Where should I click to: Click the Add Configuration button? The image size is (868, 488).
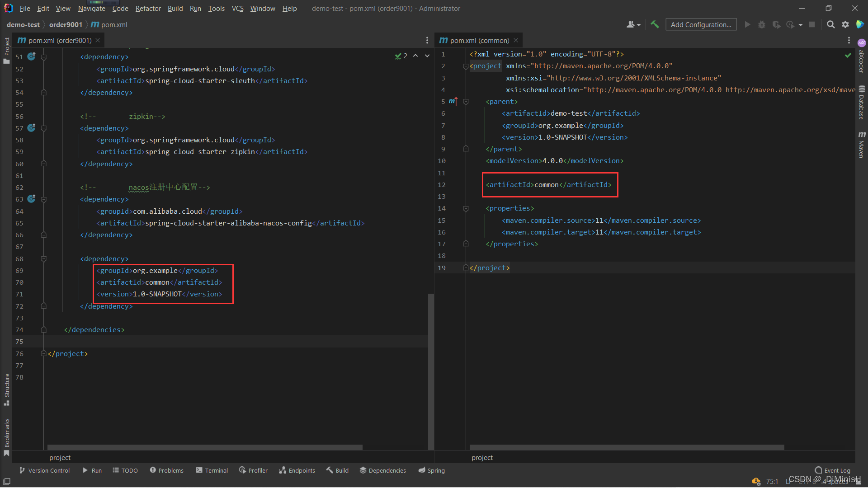tap(701, 24)
